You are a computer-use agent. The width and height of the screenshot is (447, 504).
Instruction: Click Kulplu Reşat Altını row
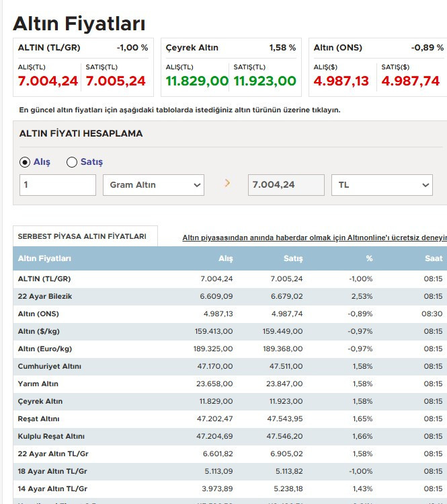tap(51, 436)
